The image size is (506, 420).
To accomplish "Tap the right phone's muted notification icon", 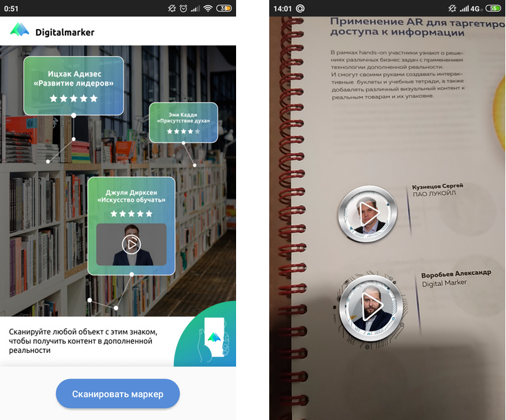I will (452, 8).
